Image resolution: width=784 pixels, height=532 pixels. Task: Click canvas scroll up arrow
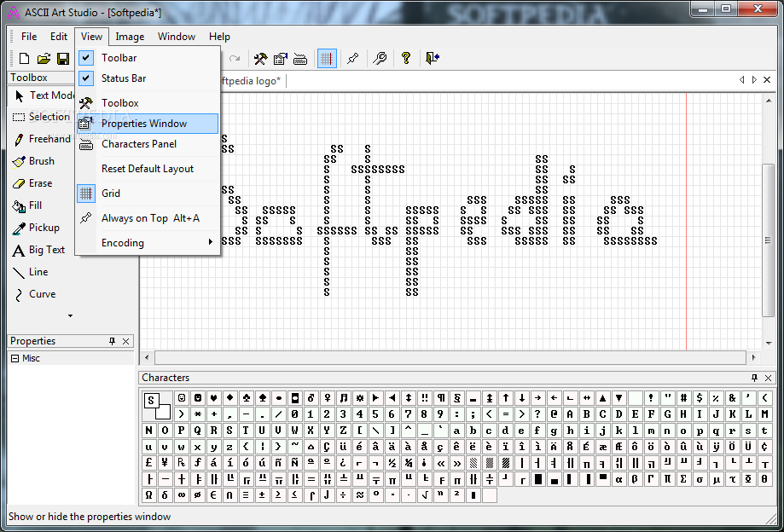(x=769, y=101)
